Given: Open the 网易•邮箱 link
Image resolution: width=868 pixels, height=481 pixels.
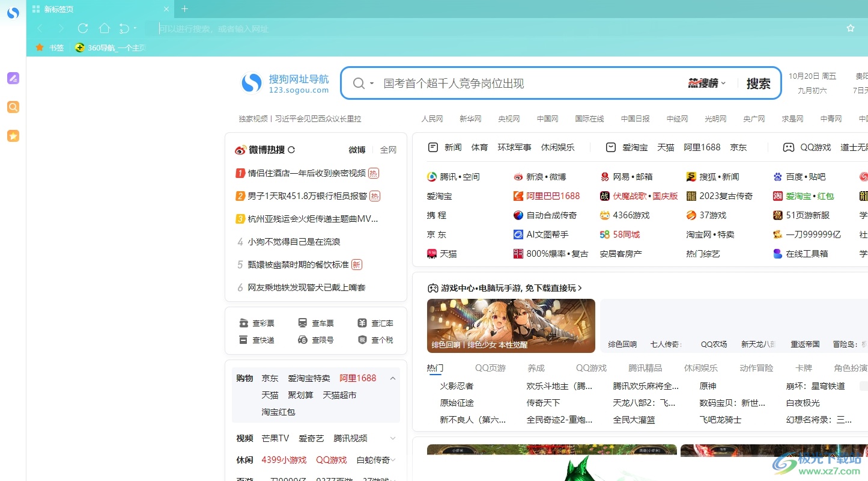Looking at the screenshot, I should pos(626,177).
